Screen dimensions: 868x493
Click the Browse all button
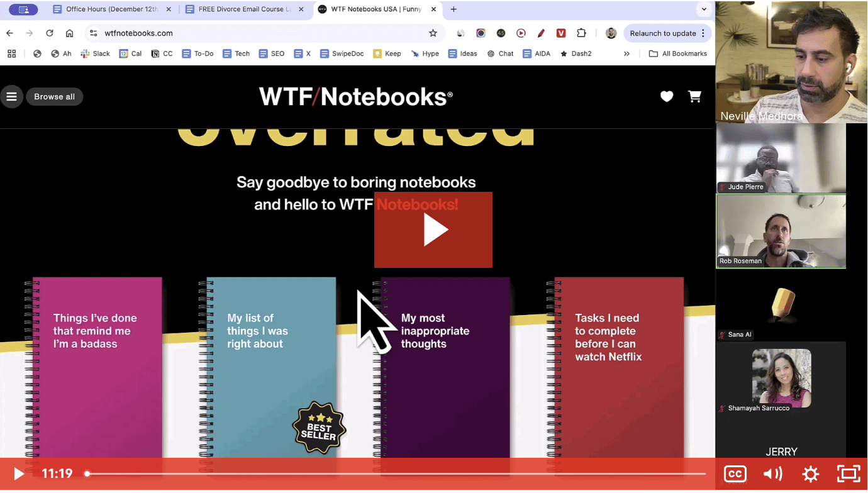coord(54,96)
